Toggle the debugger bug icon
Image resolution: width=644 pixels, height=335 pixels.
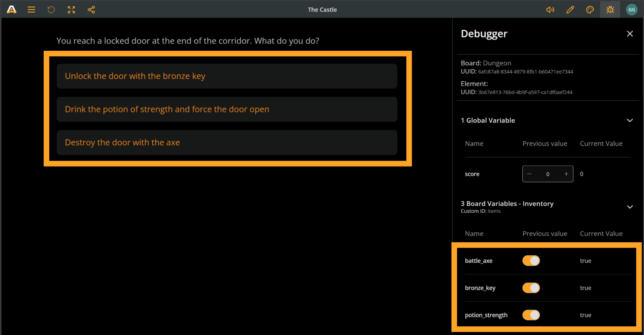[610, 10]
